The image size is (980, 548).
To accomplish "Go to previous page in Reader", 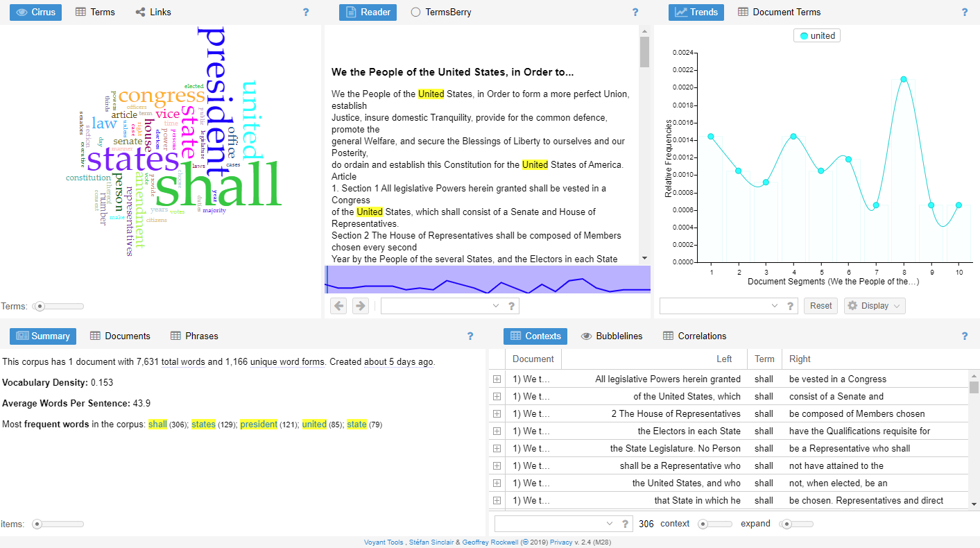I will coord(338,306).
